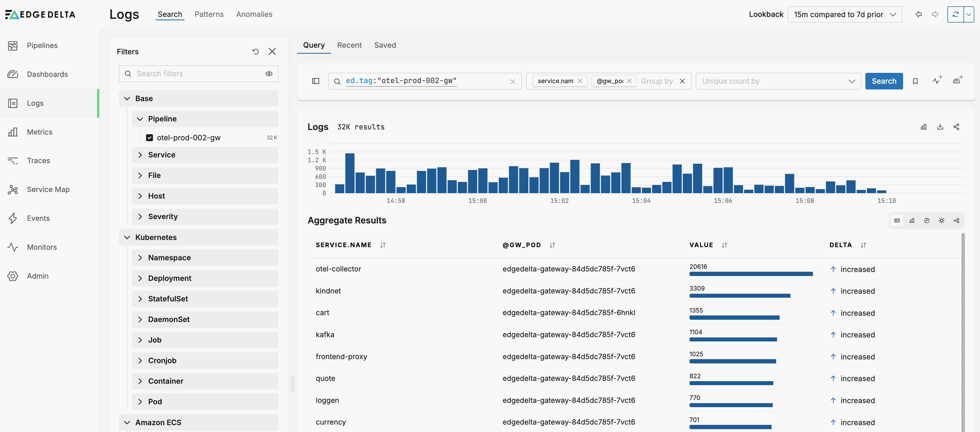Switch to the Anomalies tab
Screen dimensions: 980x432
254,14
